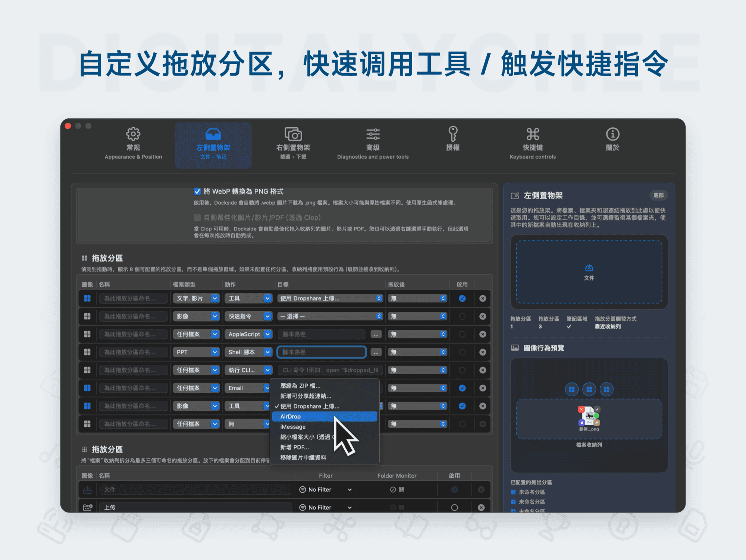Viewport: 746px width, 560px height.
Task: Enable 將 WebP 轉換為 PNG 格式
Action: tap(197, 191)
